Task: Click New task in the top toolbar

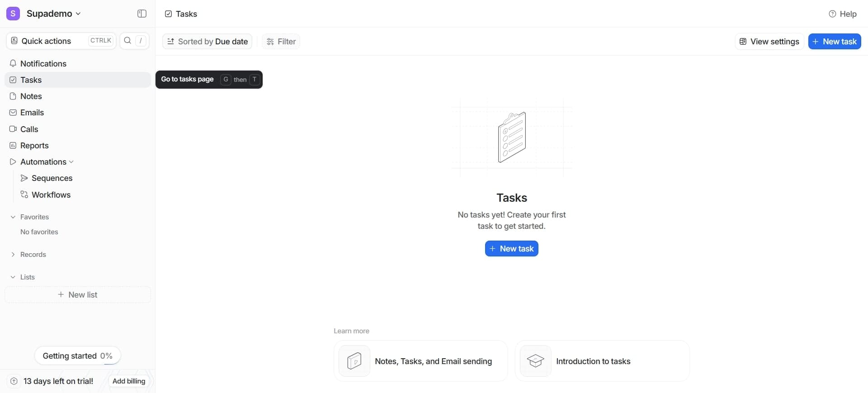Action: (x=835, y=42)
